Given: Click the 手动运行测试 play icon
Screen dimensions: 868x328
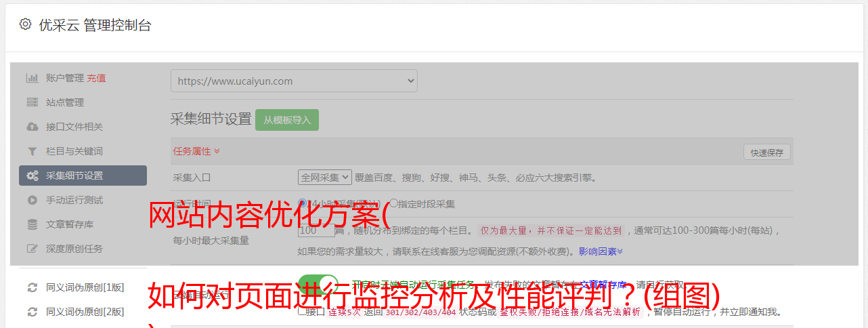Looking at the screenshot, I should [32, 200].
